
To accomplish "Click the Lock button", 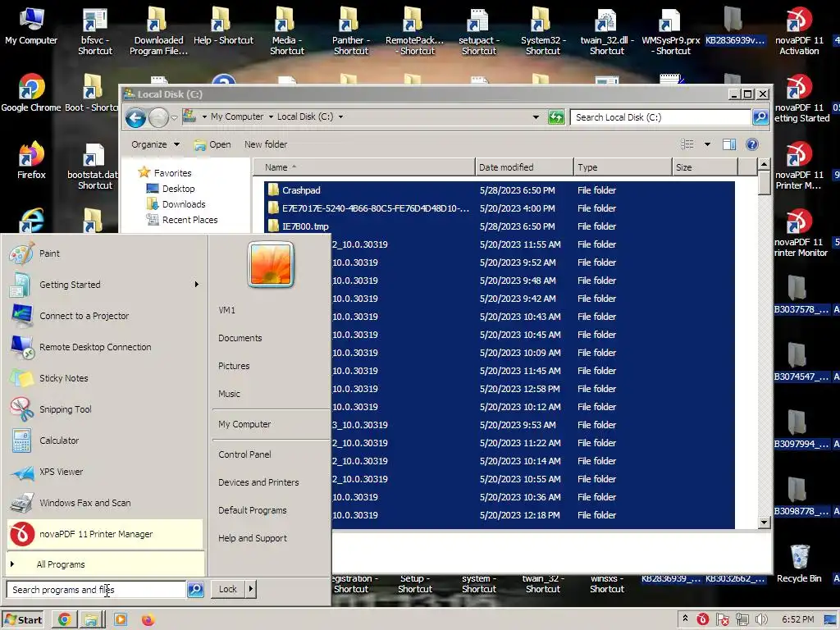I will point(228,589).
